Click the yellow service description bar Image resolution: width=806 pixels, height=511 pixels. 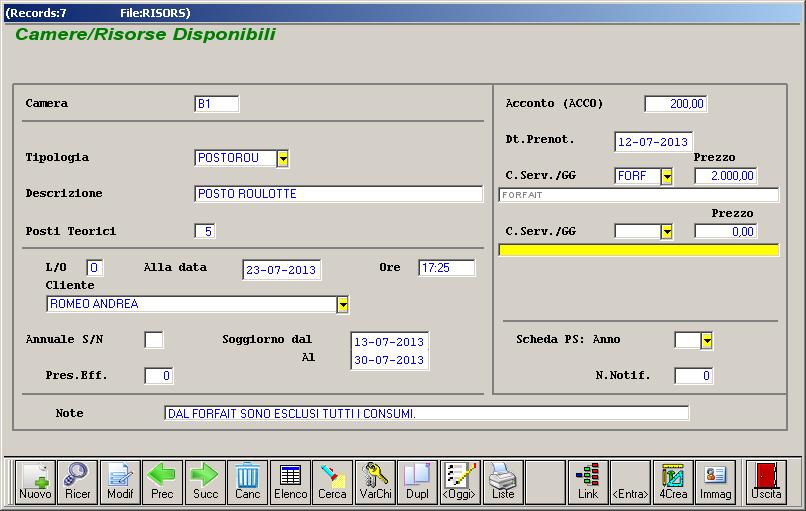pos(638,250)
